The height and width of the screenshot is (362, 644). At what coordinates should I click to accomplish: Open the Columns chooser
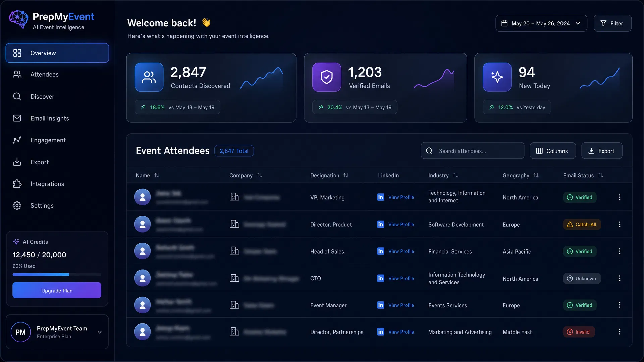553,151
